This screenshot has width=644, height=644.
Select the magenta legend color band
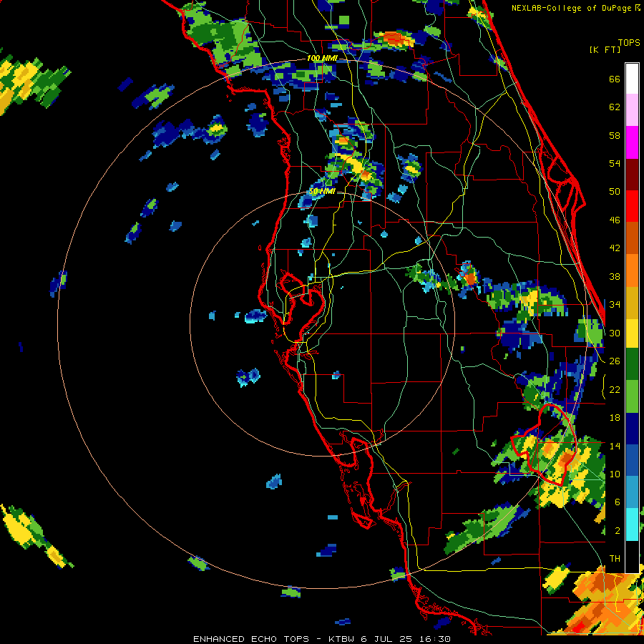pos(632,142)
